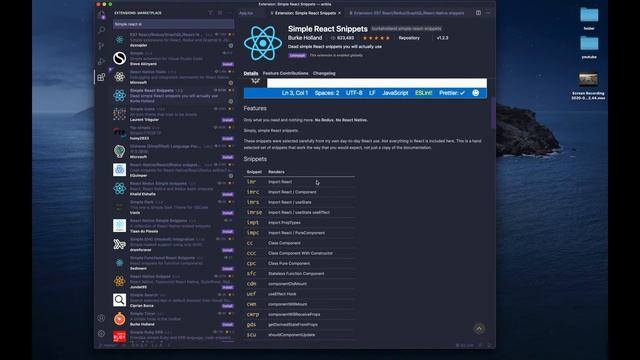This screenshot has width=640, height=360.
Task: Click the scu shouldComponentUpdate row
Action: tap(299, 335)
